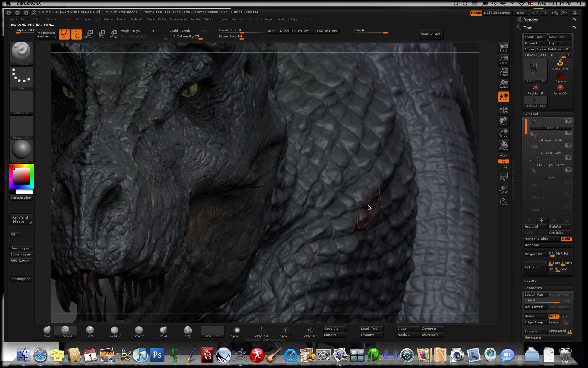The width and height of the screenshot is (588, 368).
Task: Toggle L.Sym local symmetry
Action: (x=503, y=109)
